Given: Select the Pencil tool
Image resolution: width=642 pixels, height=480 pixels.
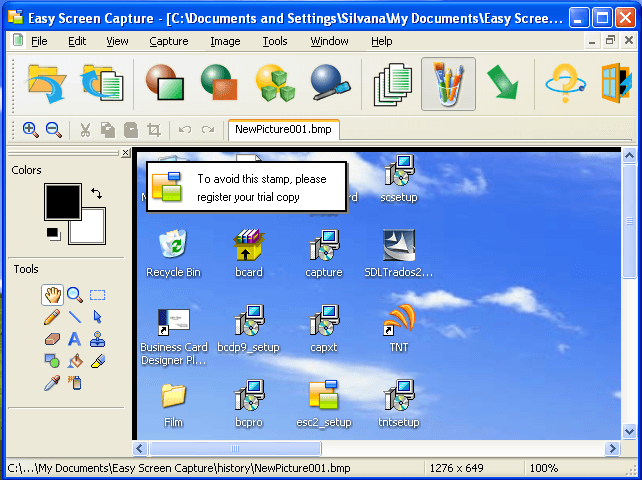Looking at the screenshot, I should [x=52, y=317].
